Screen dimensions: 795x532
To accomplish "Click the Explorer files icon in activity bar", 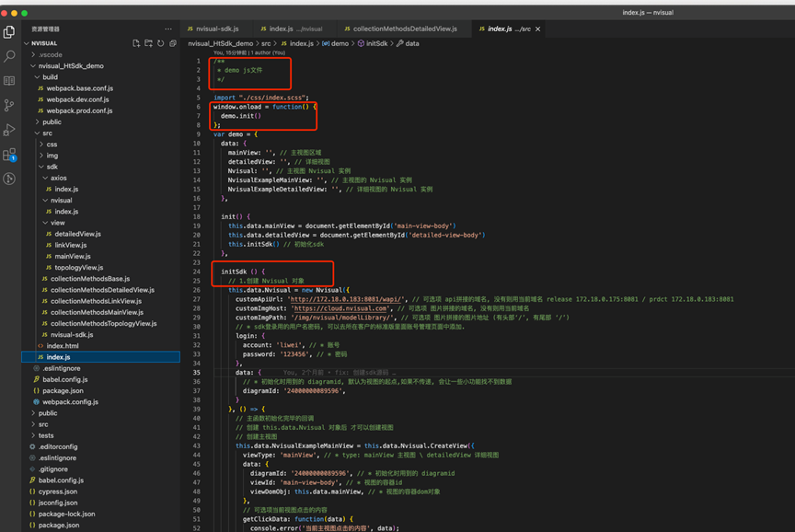I will [x=9, y=31].
